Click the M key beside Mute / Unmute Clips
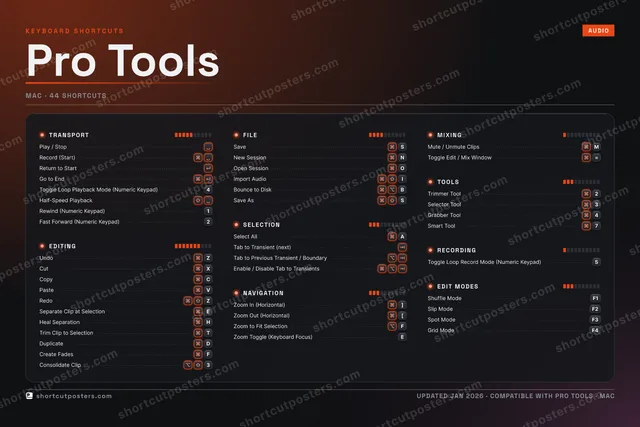Screen dimensions: 640x427 [596, 147]
